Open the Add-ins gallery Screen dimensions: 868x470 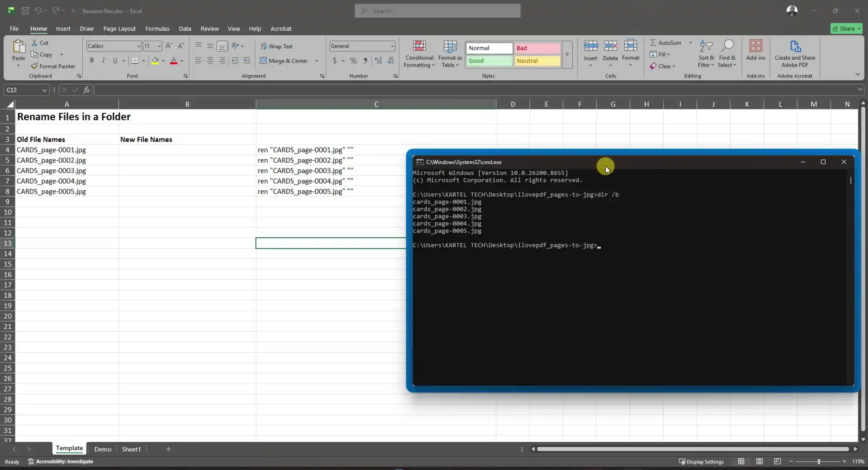(756, 50)
